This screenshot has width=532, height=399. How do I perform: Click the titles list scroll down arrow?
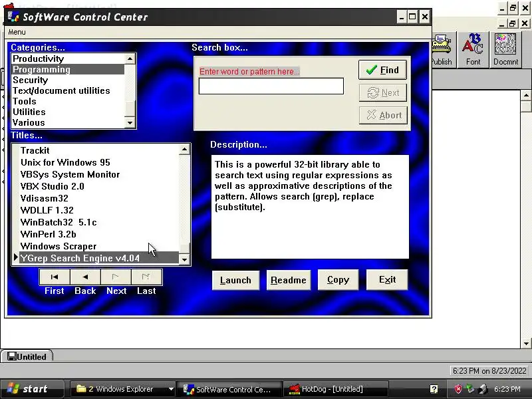click(184, 260)
